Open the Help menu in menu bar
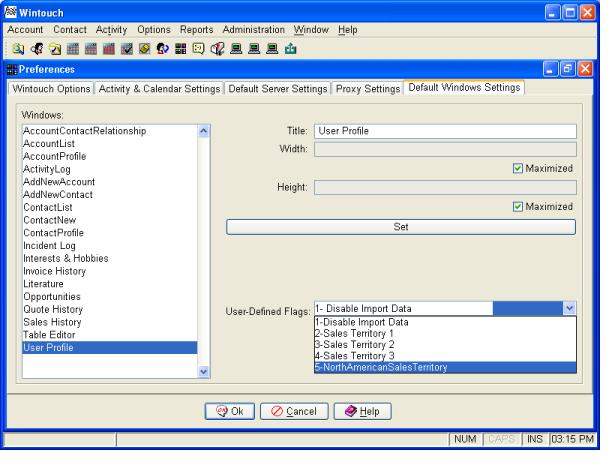The height and width of the screenshot is (468, 612). 348,30
